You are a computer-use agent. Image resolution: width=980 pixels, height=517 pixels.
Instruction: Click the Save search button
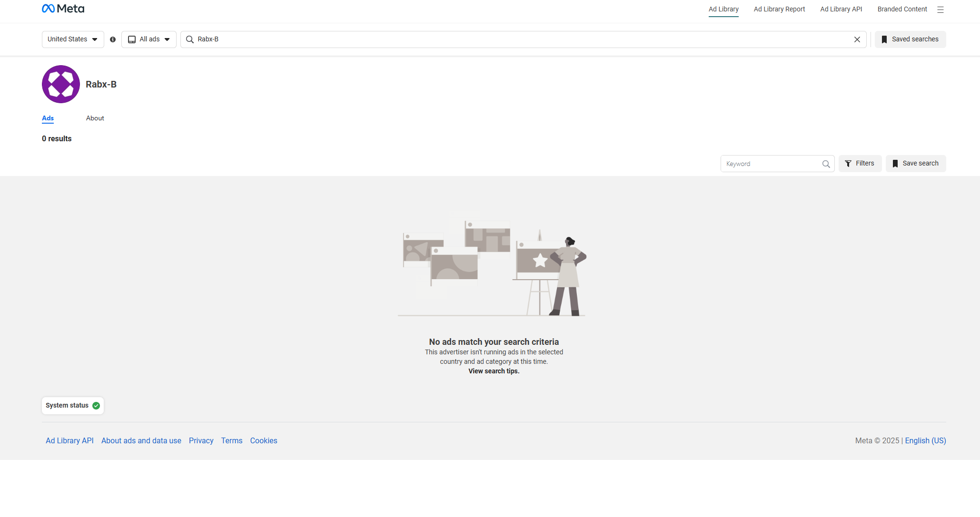pyautogui.click(x=916, y=164)
